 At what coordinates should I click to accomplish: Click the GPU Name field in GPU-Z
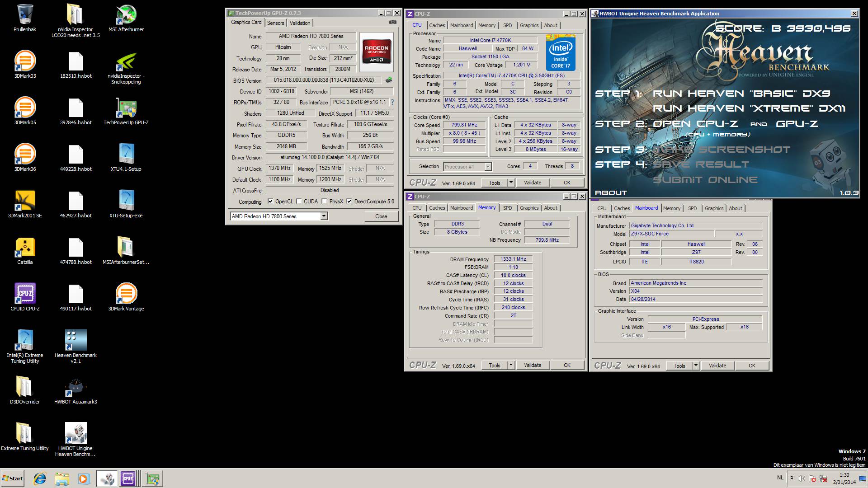tap(311, 36)
